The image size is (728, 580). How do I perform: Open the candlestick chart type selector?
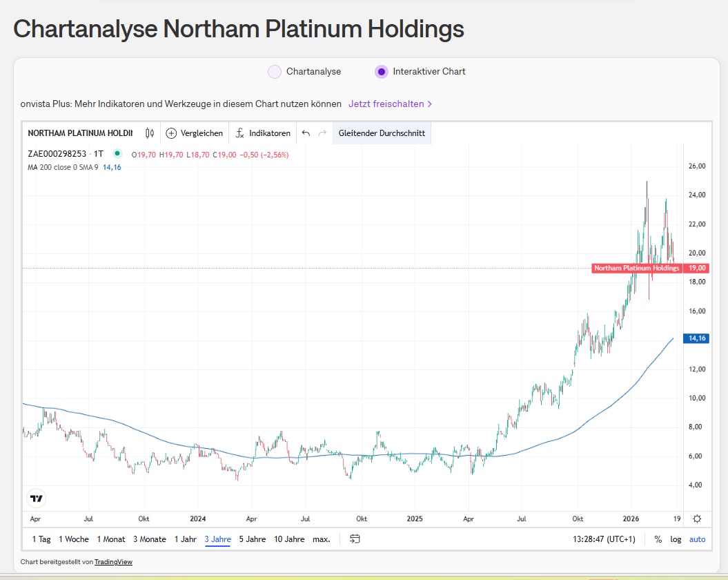point(150,133)
